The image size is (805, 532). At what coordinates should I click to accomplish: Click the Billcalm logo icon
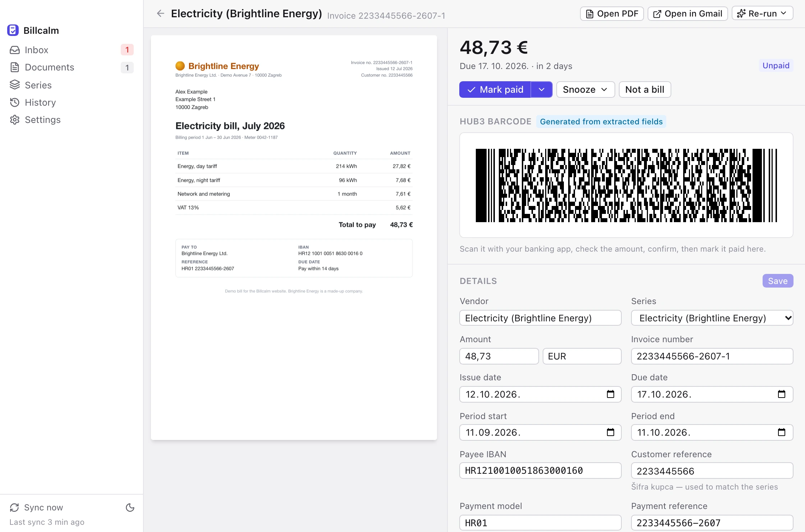[13, 30]
